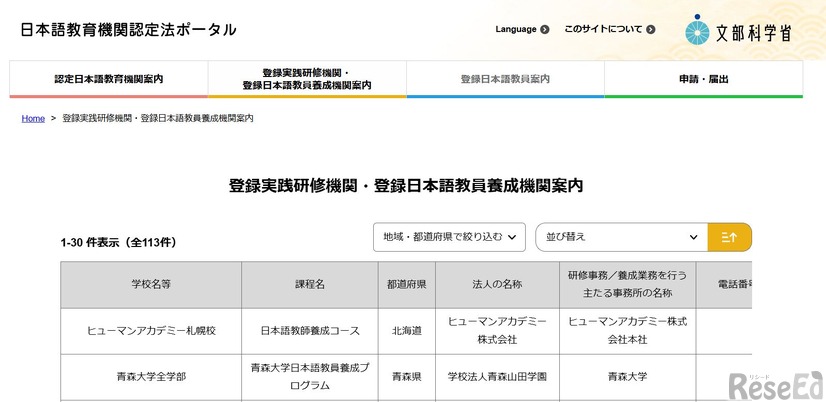Open the 地域・都道府県で絞り込む dropdown
Image resolution: width=826 pixels, height=402 pixels.
tap(449, 237)
